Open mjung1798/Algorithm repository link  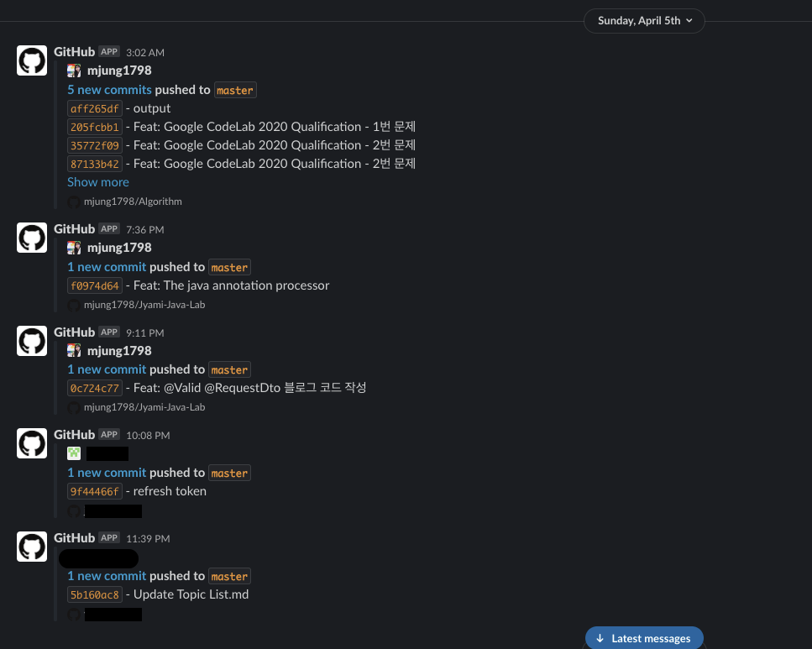click(x=133, y=202)
